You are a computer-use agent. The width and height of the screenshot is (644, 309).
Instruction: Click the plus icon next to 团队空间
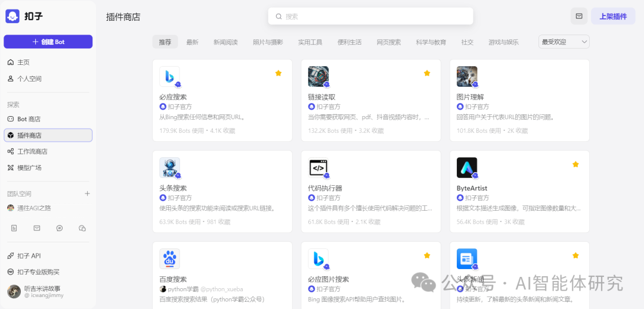click(87, 193)
